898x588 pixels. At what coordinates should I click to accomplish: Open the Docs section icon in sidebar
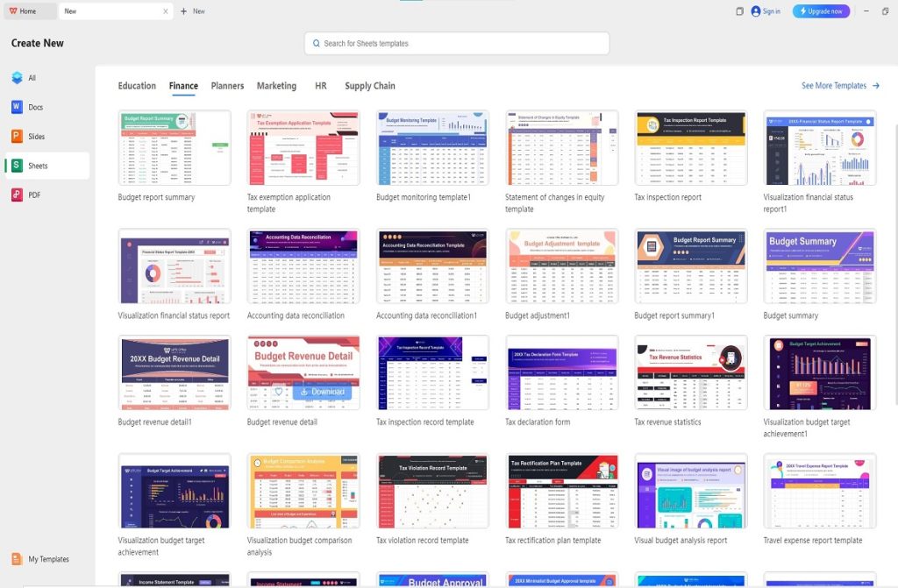17,107
